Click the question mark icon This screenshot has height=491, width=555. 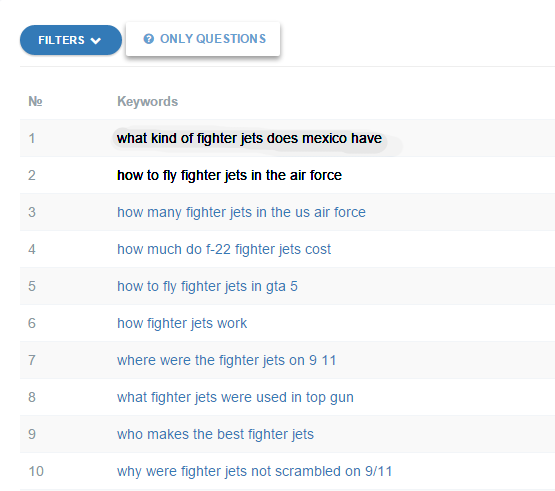coord(149,39)
